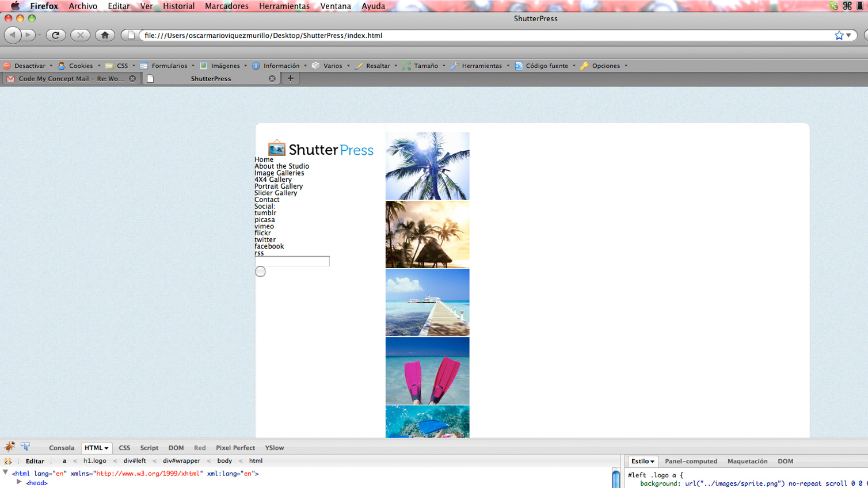Click the palm tree sky thumbnail

428,166
